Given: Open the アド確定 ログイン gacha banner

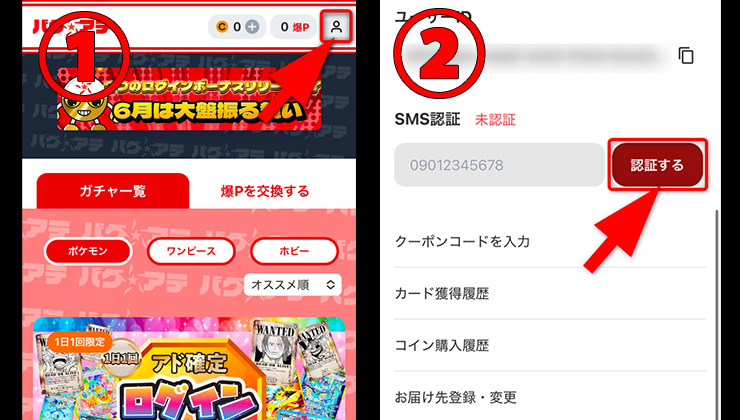Looking at the screenshot, I should tap(189, 369).
